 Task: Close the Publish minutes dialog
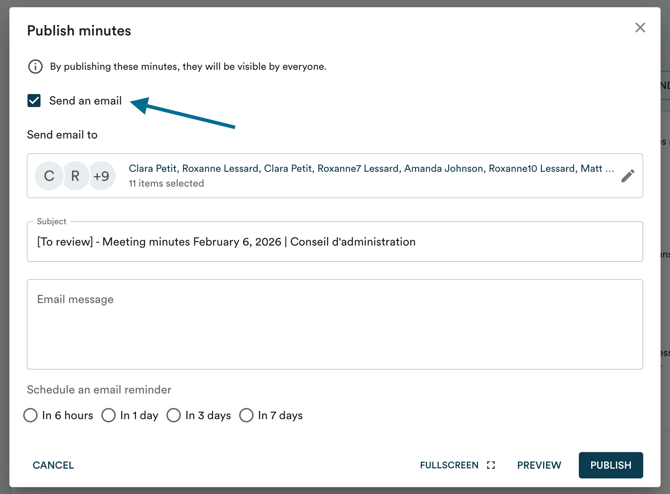640,28
